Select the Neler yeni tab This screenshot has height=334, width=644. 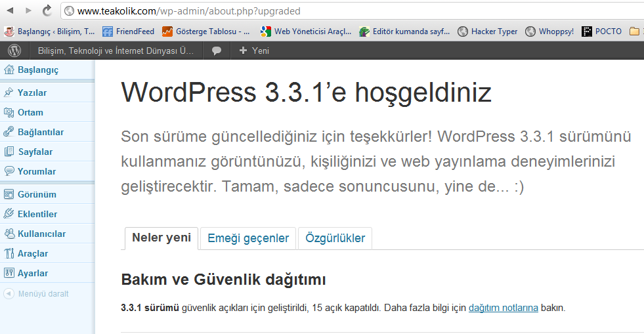161,238
